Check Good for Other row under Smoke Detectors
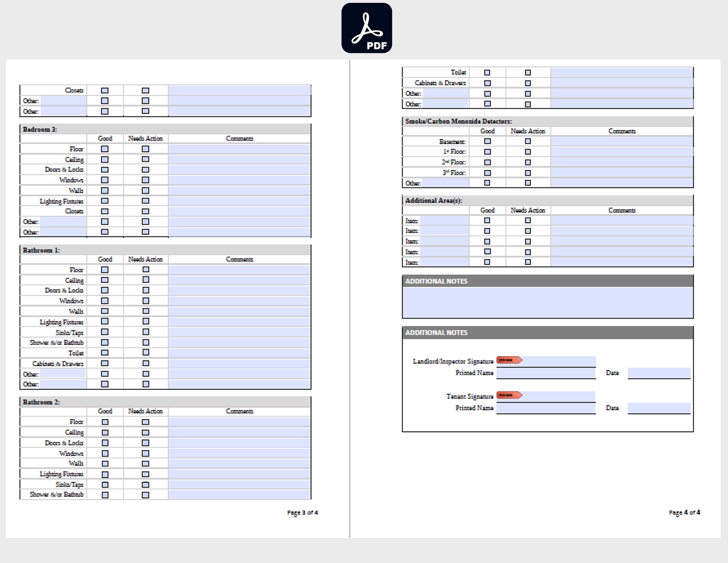Viewport: 728px width, 563px height. tap(487, 183)
